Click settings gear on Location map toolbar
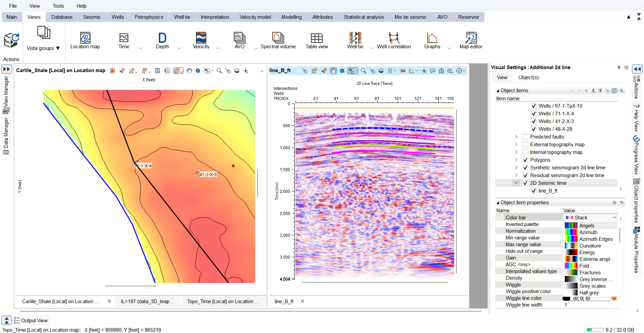The width and height of the screenshot is (644, 333). click(x=198, y=71)
